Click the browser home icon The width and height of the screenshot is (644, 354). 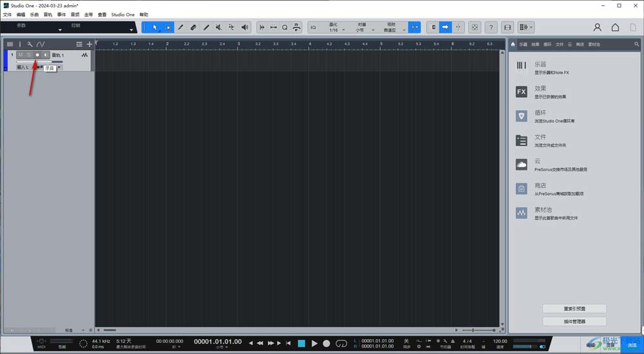(x=513, y=44)
